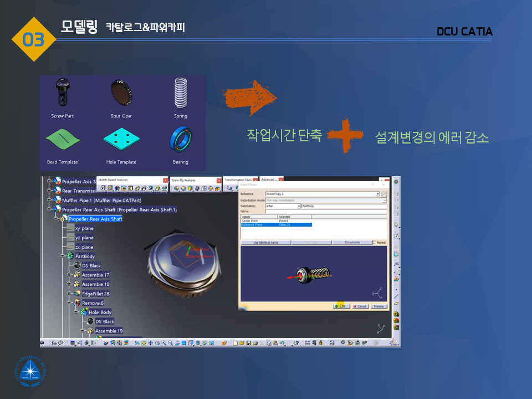
Task: Save the document with the Save icon
Action: pos(249,343)
